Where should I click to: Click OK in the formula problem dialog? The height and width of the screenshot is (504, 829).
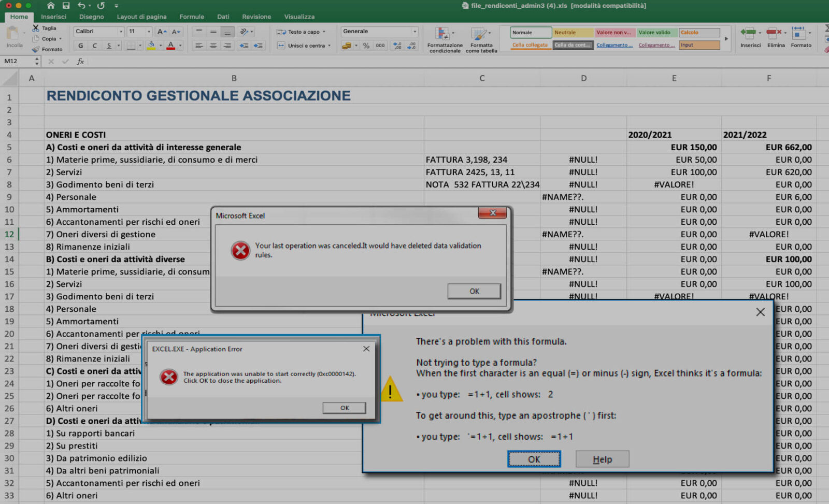point(534,459)
